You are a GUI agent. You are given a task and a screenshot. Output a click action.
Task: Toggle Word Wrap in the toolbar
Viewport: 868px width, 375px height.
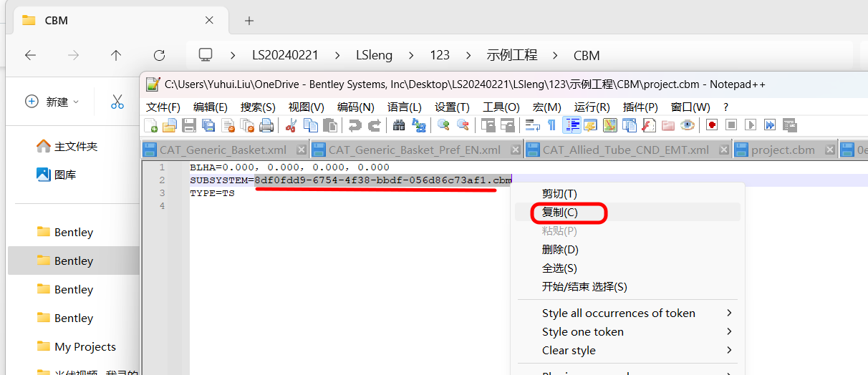pyautogui.click(x=532, y=125)
